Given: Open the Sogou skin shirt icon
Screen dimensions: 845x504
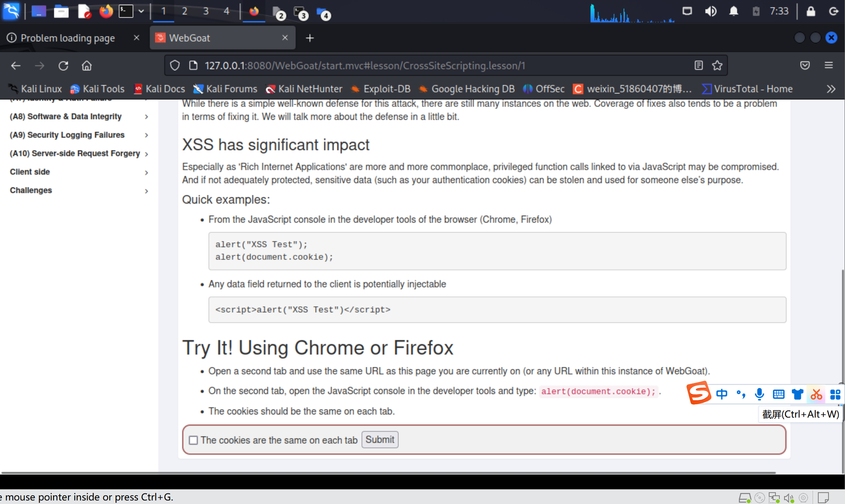Looking at the screenshot, I should [797, 394].
